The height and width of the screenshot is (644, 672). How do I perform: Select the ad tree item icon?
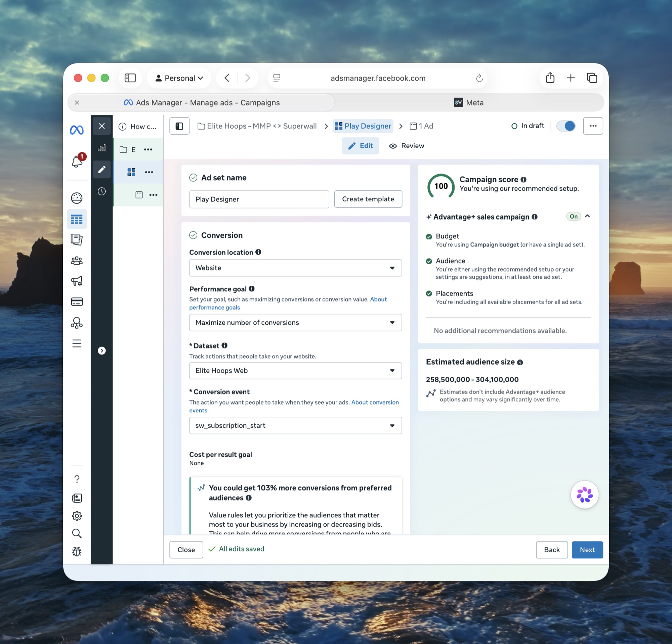tap(139, 195)
